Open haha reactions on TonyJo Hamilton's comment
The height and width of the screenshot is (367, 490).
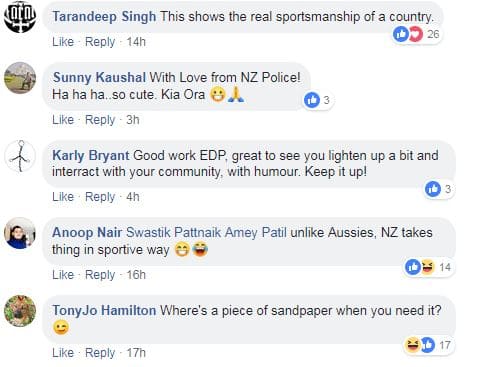(412, 345)
